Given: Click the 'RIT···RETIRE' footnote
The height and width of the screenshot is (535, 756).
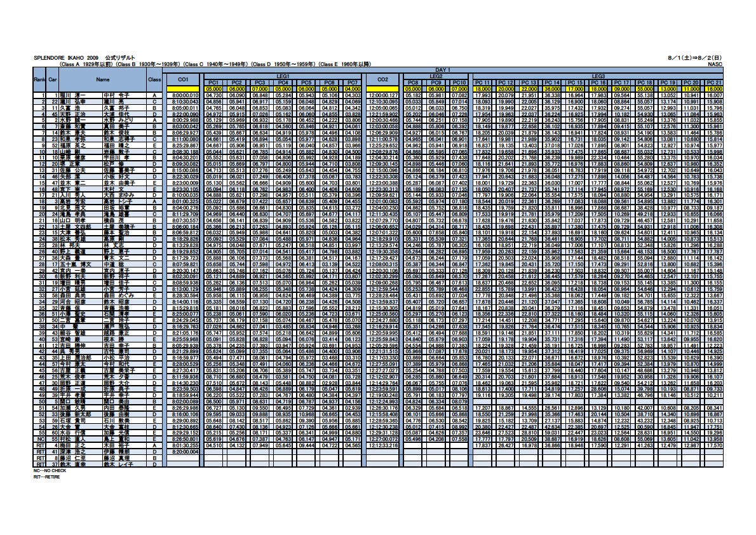Looking at the screenshot, I should tap(46, 477).
